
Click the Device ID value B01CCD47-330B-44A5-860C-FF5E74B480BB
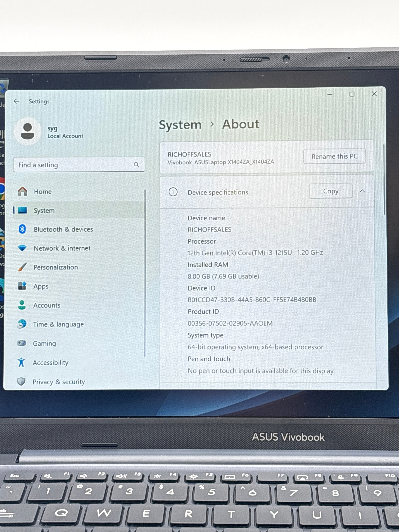click(x=252, y=300)
